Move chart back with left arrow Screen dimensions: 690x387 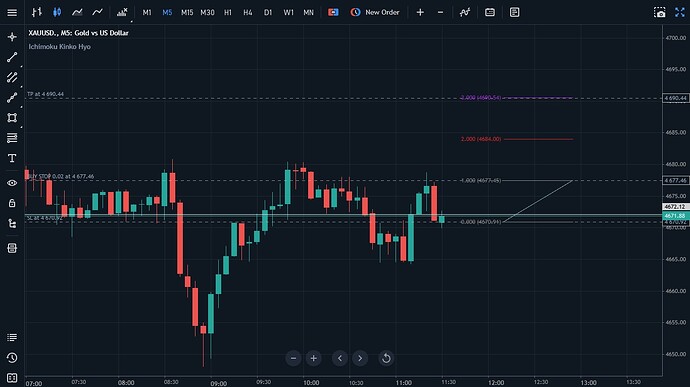340,358
